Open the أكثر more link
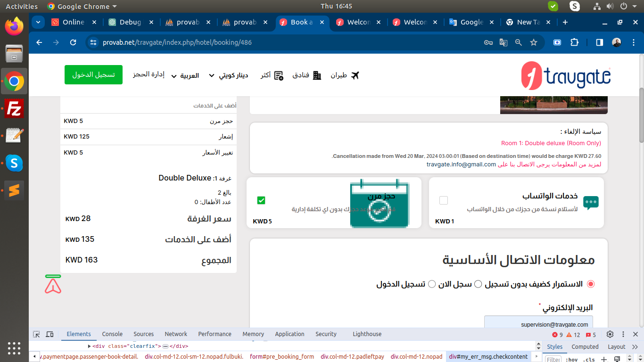 click(x=272, y=75)
